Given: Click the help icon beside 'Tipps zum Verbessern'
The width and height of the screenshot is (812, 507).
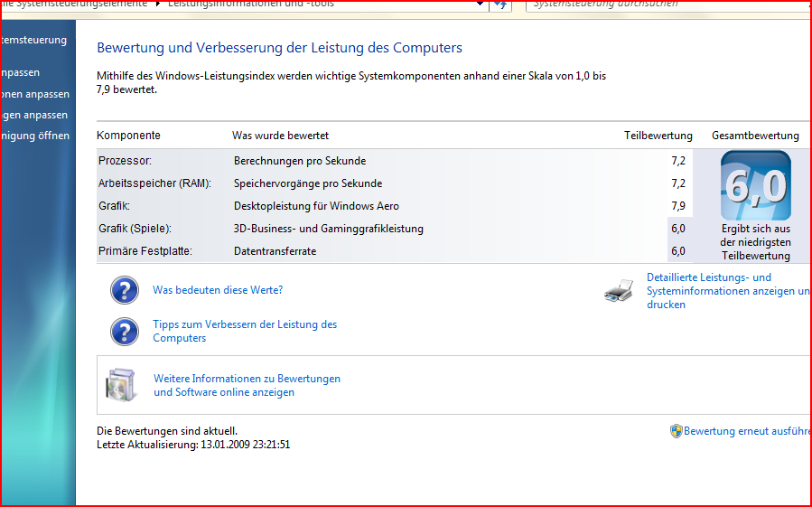Looking at the screenshot, I should [x=125, y=332].
